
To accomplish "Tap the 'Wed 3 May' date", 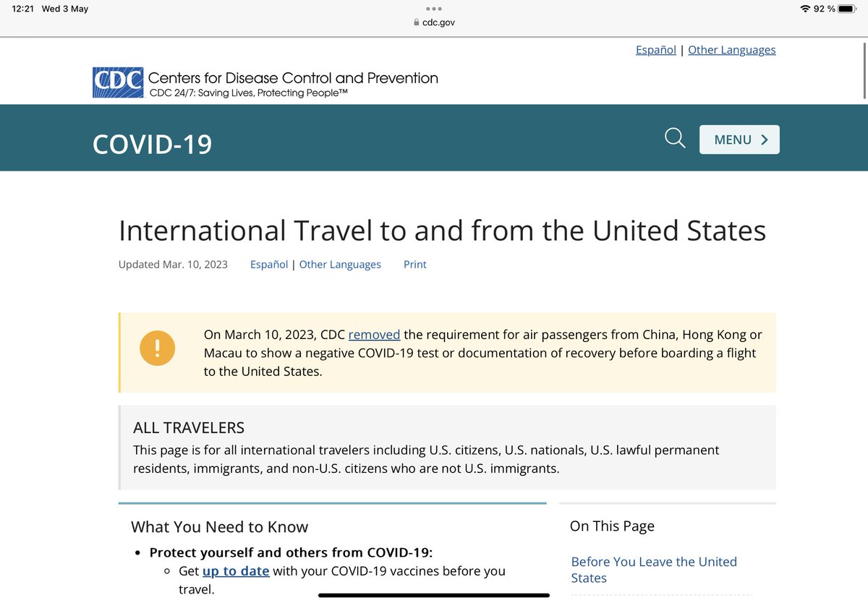I will point(65,9).
